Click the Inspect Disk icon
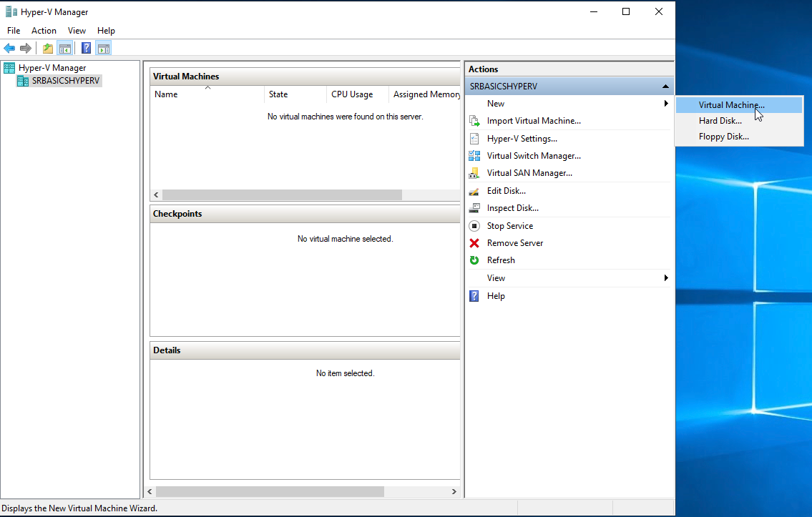Image resolution: width=812 pixels, height=517 pixels. pos(474,208)
